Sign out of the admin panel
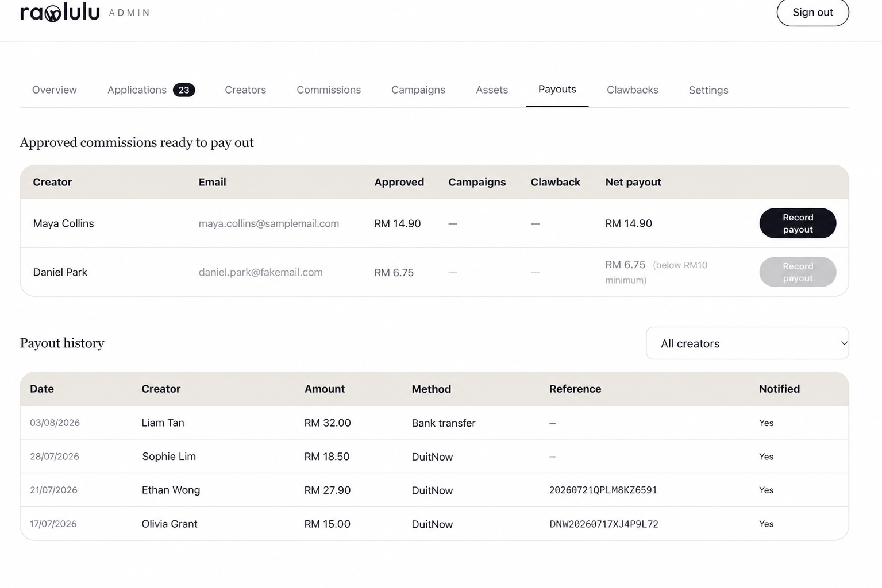 (x=812, y=12)
